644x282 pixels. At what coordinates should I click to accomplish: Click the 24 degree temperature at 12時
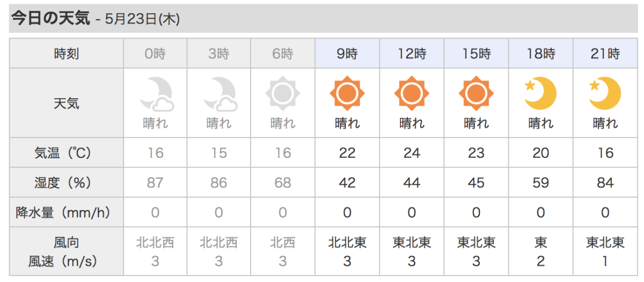tap(412, 153)
